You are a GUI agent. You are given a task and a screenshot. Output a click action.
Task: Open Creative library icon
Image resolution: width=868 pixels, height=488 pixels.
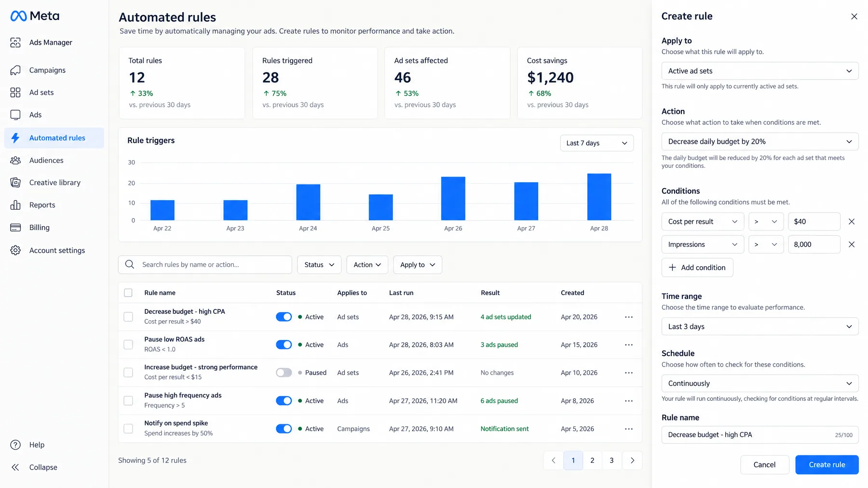pyautogui.click(x=15, y=182)
